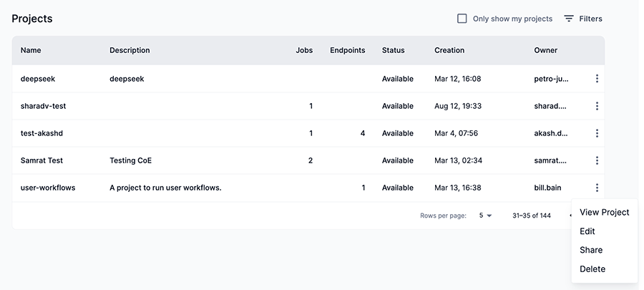644x290 pixels.
Task: Sort by the Owner column header
Action: coord(545,50)
